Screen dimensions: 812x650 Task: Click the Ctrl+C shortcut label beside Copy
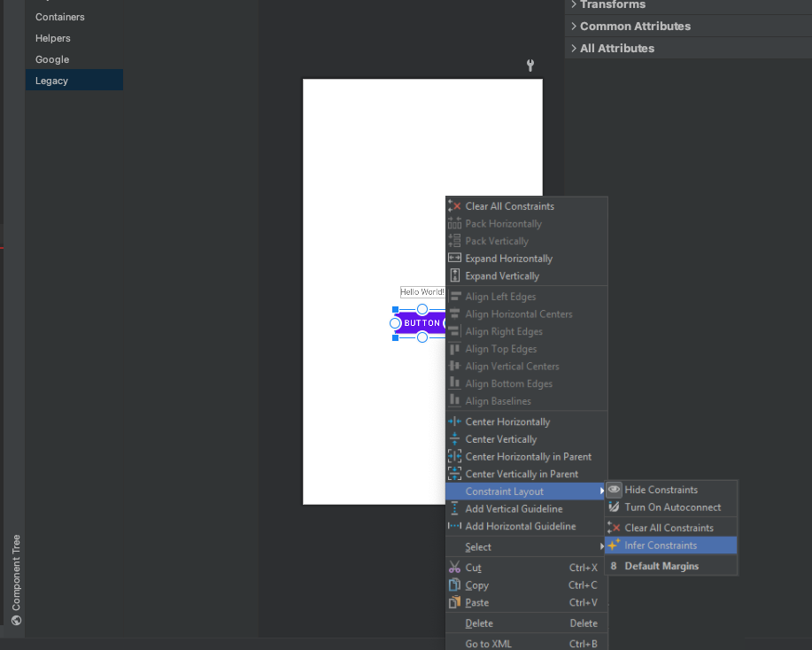(x=583, y=584)
